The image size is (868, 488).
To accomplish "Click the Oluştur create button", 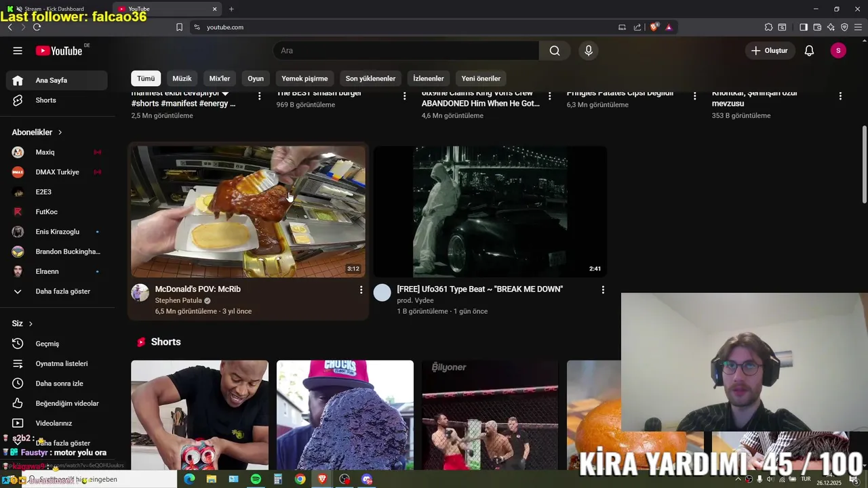I will coord(770,51).
